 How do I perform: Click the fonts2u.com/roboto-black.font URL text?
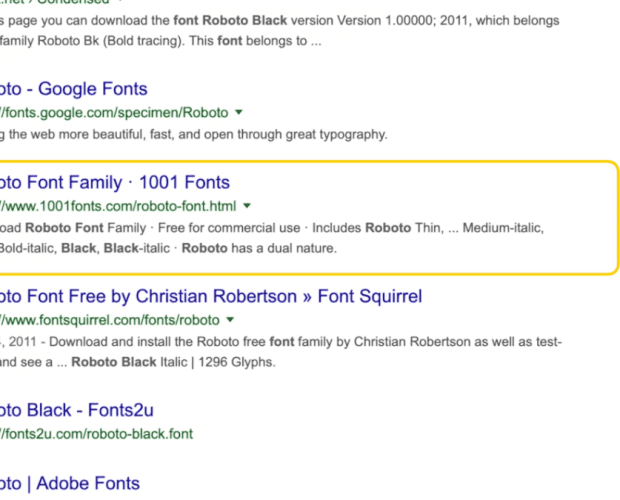(96, 434)
